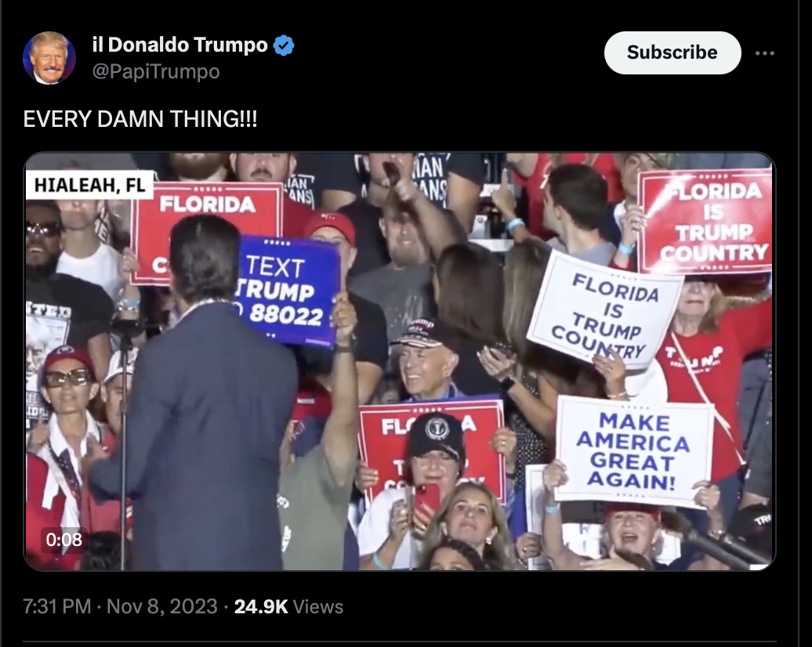Open the 24.9K Views count
This screenshot has width=812, height=647.
[288, 606]
